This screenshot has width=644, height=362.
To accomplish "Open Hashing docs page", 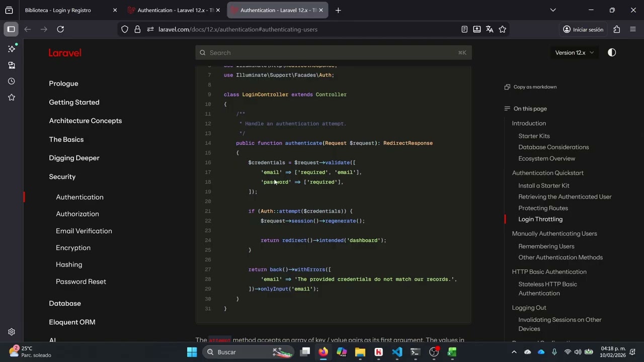I will pos(69,264).
